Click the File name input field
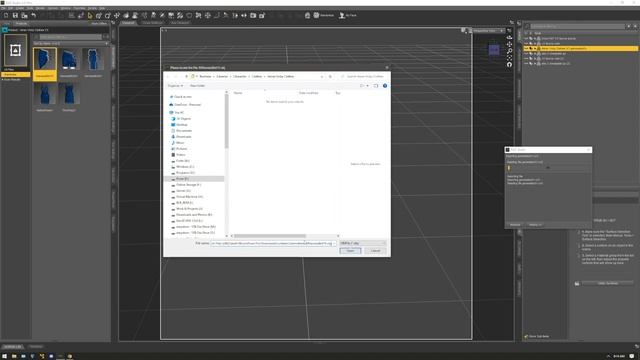The width and height of the screenshot is (640, 360). click(x=273, y=243)
